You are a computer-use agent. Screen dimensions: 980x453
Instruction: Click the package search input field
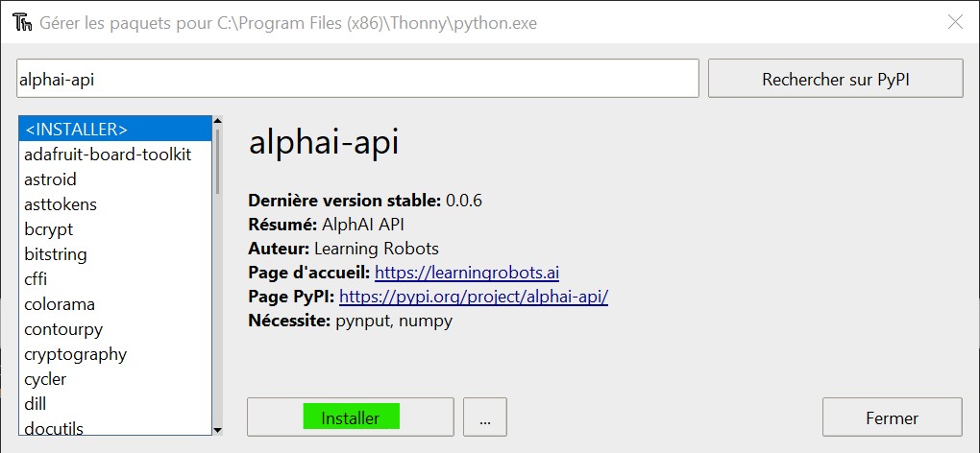(x=356, y=80)
